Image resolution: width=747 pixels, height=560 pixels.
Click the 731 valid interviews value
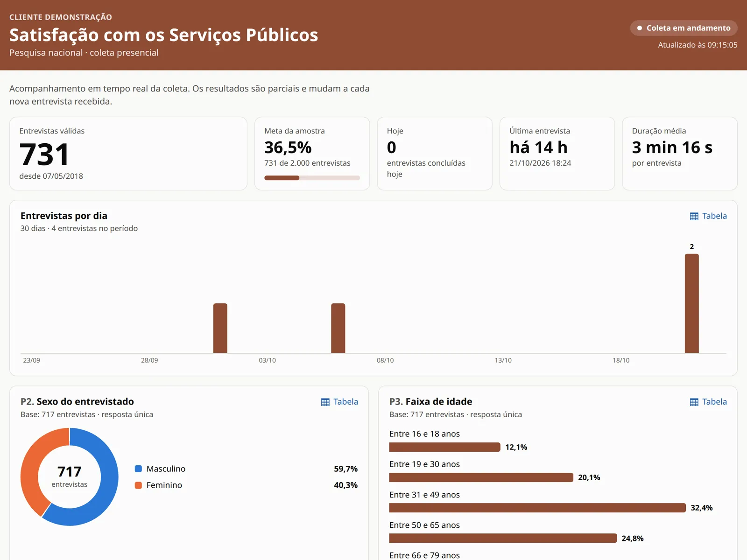pos(44,154)
